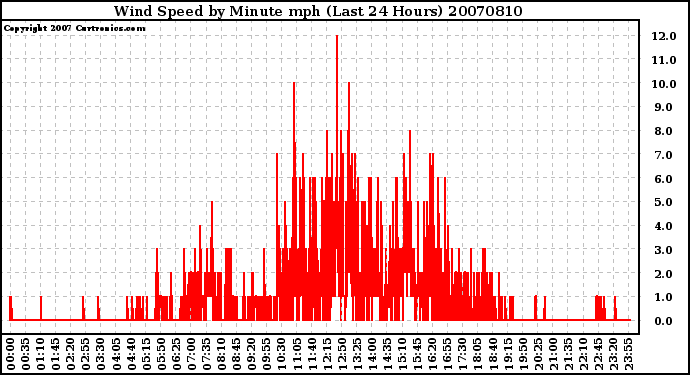Click the 0.0 y-axis label
Viewport: 690px width, 375px height.
pyautogui.click(x=664, y=321)
